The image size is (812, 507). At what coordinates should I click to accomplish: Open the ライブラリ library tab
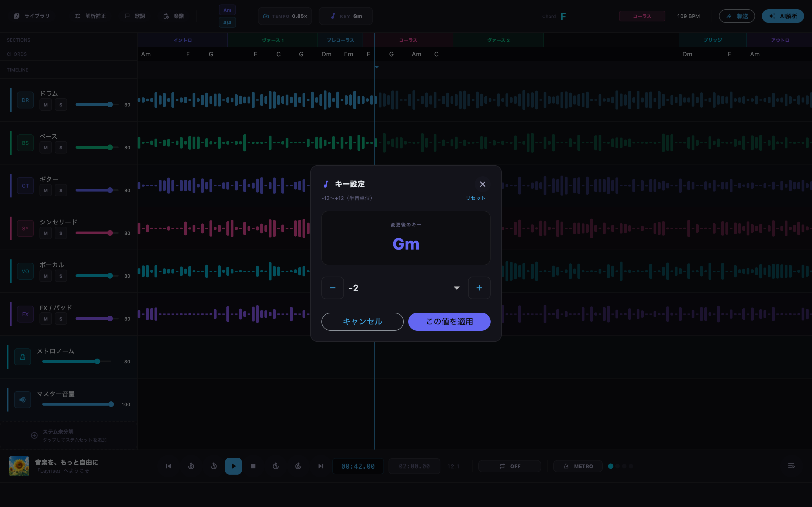click(32, 16)
